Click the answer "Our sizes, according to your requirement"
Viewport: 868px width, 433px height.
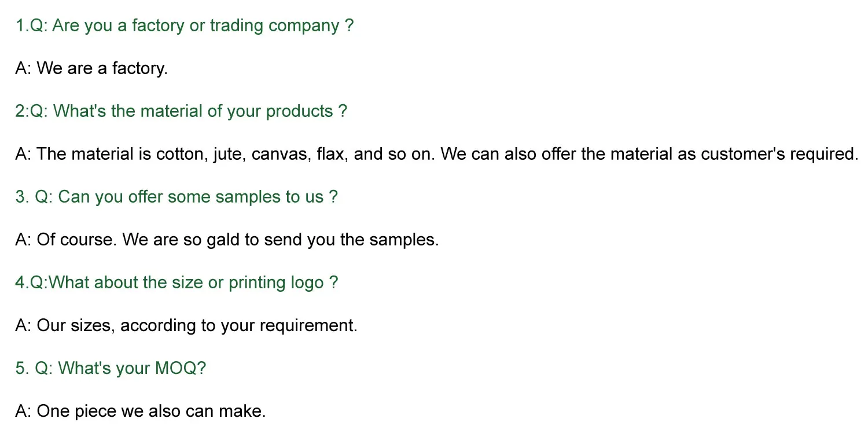[186, 325]
